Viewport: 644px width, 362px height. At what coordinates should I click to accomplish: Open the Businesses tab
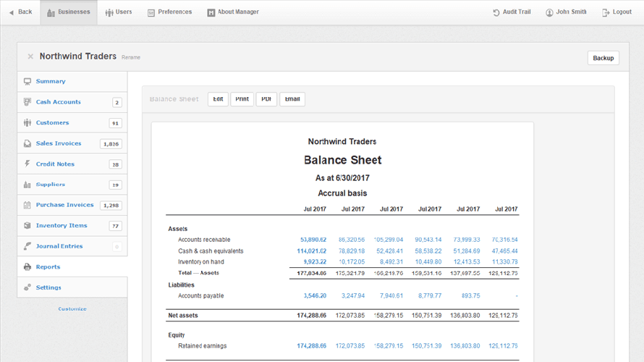pyautogui.click(x=69, y=12)
